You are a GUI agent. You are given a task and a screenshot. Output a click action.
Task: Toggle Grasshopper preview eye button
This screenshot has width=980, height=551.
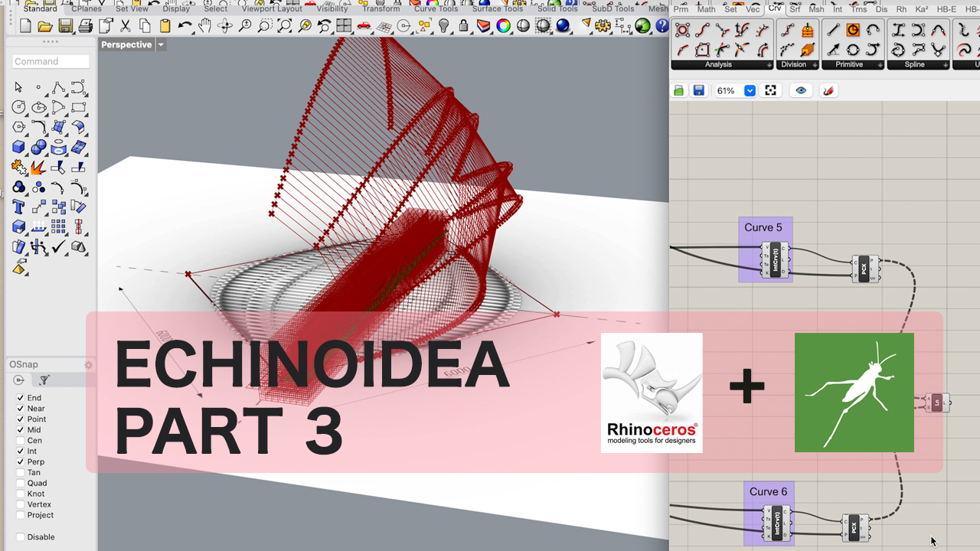click(x=801, y=90)
